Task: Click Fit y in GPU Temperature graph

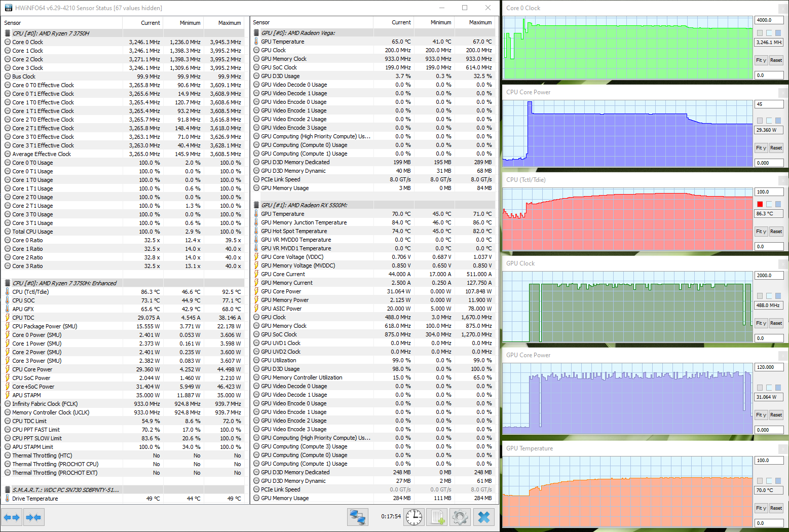Action: (x=761, y=508)
